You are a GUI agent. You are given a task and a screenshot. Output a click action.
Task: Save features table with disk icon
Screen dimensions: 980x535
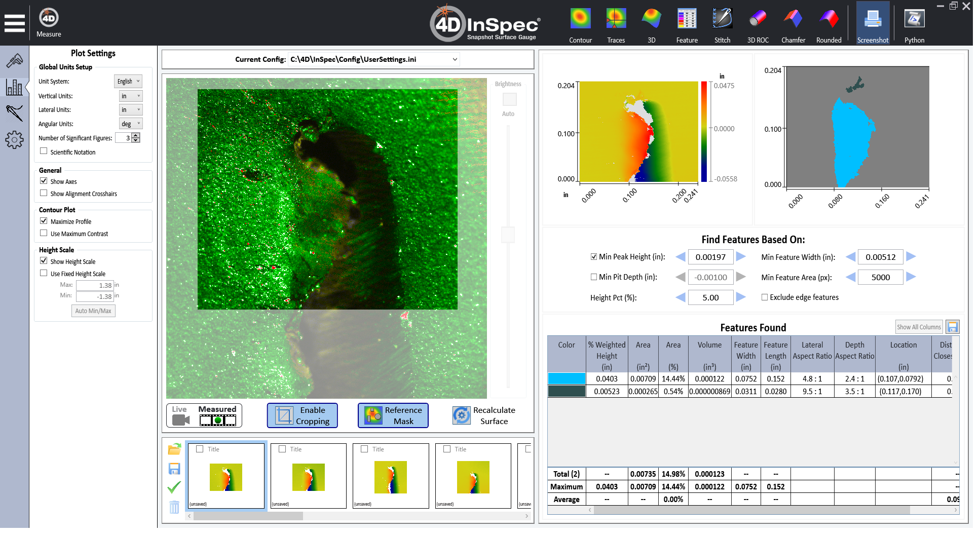point(952,327)
